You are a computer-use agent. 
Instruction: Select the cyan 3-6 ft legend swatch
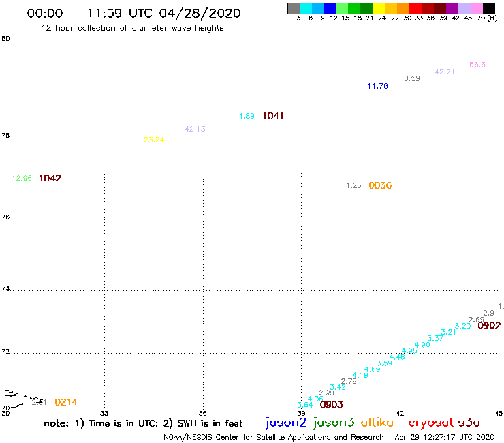(x=306, y=8)
